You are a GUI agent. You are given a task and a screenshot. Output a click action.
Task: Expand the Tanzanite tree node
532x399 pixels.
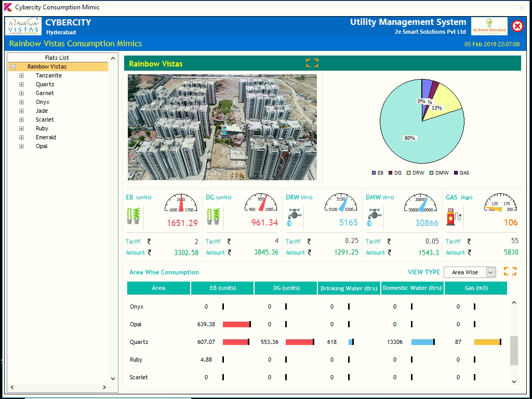(21, 76)
